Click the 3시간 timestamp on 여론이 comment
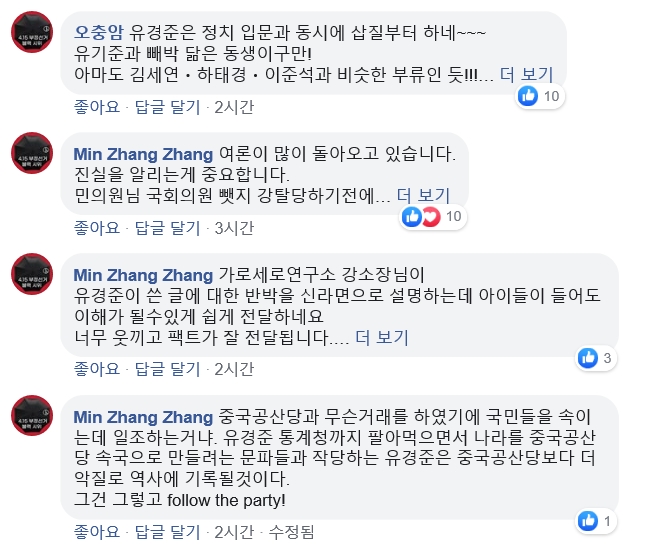Image resolution: width=661 pixels, height=560 pixels. click(235, 227)
